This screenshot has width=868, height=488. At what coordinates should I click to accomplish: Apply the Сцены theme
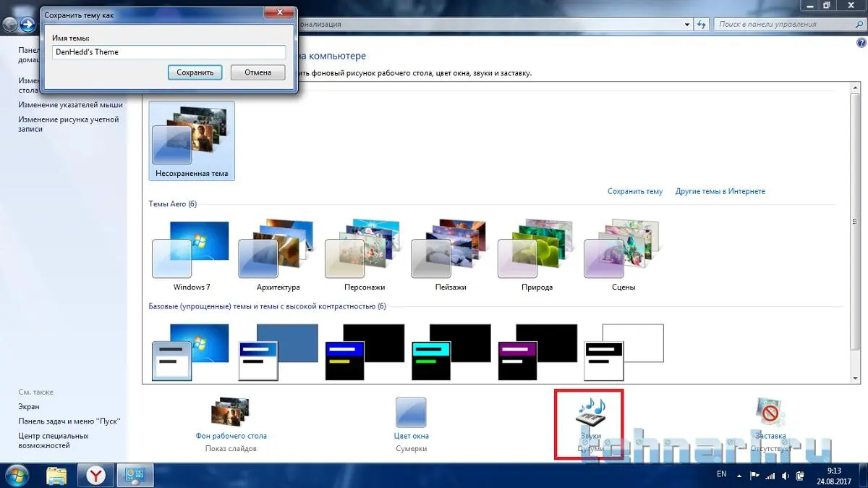624,255
